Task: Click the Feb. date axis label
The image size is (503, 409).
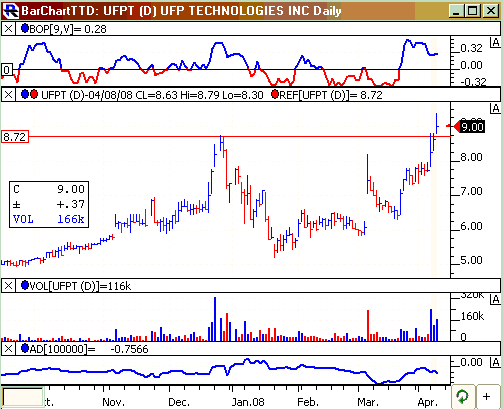Action: [308, 402]
